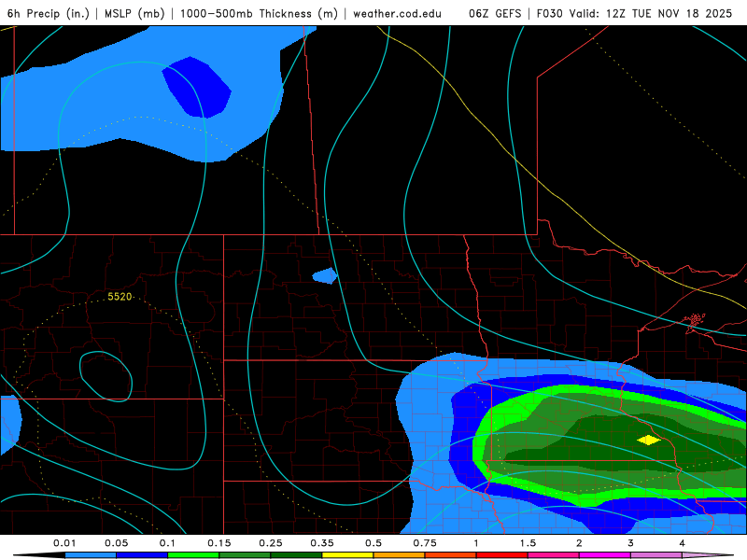
Task: Click the '0.25' legend tick label
Action: tap(271, 543)
